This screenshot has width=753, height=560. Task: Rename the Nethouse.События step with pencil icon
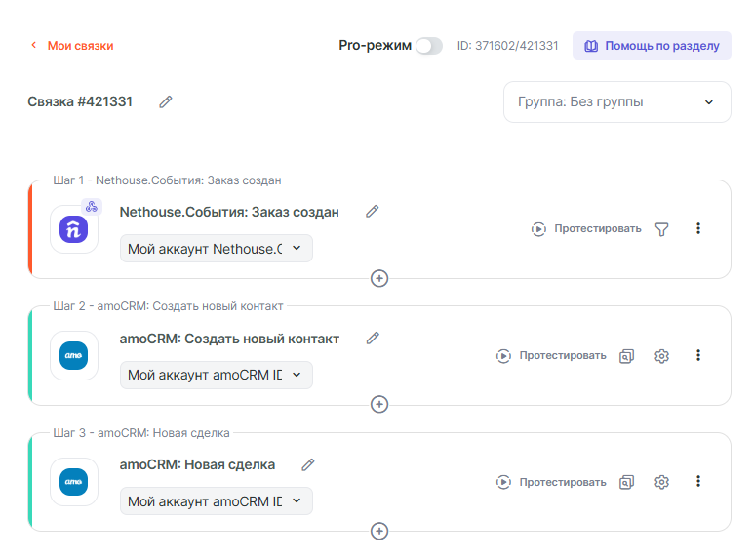coord(372,212)
